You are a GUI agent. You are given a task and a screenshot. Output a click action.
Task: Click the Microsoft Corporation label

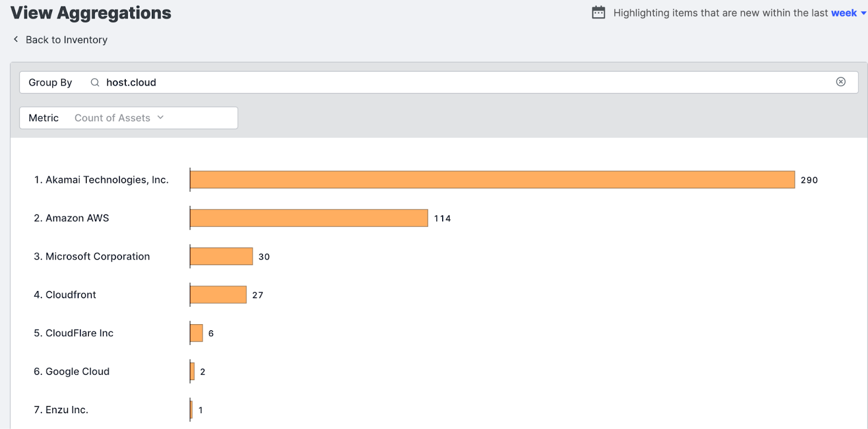pyautogui.click(x=97, y=256)
